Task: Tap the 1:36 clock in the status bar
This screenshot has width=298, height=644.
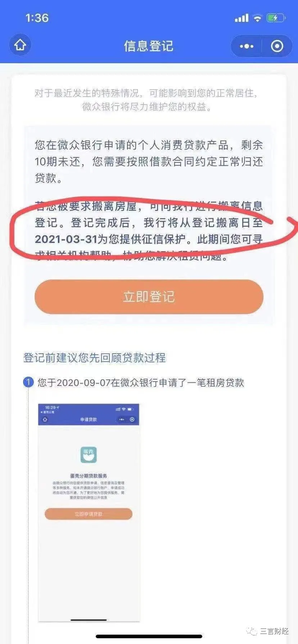Action: tap(37, 18)
